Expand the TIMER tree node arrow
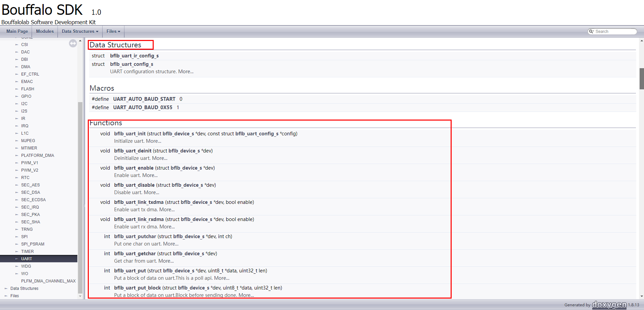This screenshot has height=310, width=644. (x=17, y=252)
